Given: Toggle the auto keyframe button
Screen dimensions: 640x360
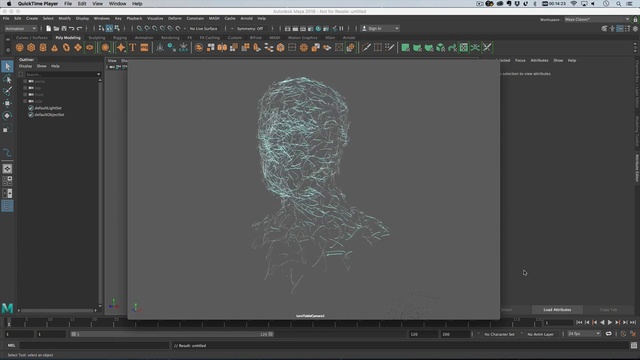Looking at the screenshot, I should (623, 334).
